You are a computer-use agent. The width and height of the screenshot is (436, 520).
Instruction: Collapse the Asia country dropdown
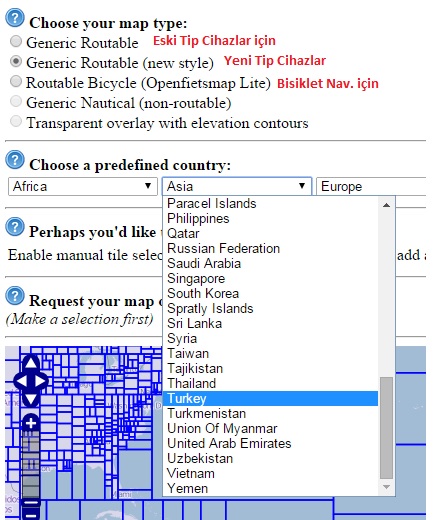pos(237,186)
